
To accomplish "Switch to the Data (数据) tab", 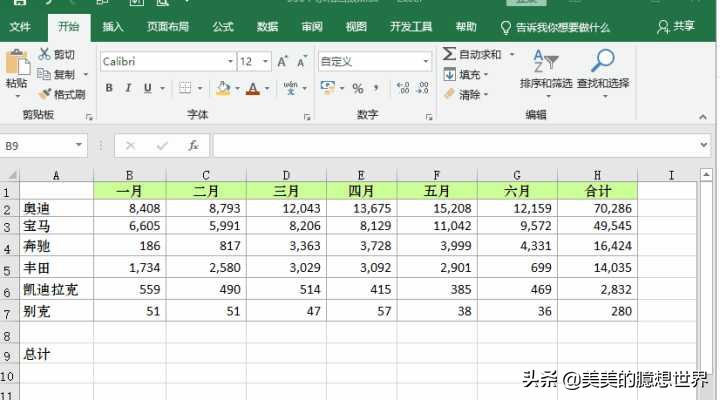I will pos(267,27).
